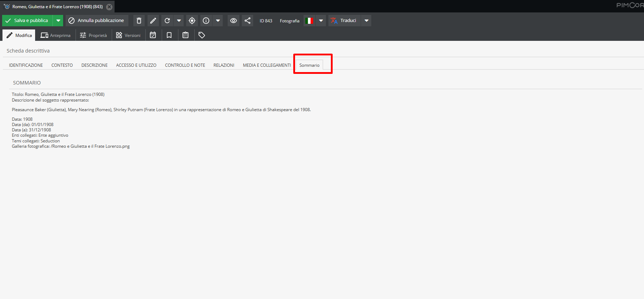The height and width of the screenshot is (299, 644).
Task: Switch to the Anteprima tab
Action: tap(55, 35)
